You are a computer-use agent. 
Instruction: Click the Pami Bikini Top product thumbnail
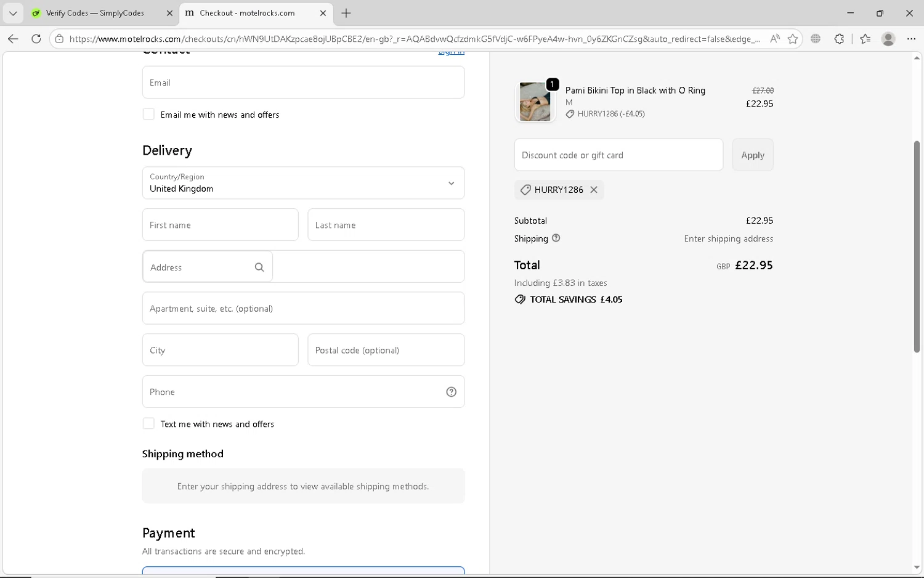pyautogui.click(x=535, y=102)
